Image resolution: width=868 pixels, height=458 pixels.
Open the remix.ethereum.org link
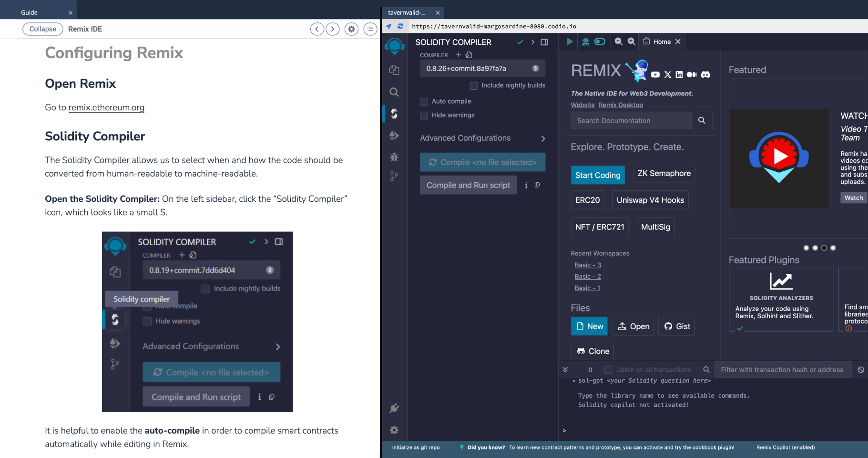106,107
